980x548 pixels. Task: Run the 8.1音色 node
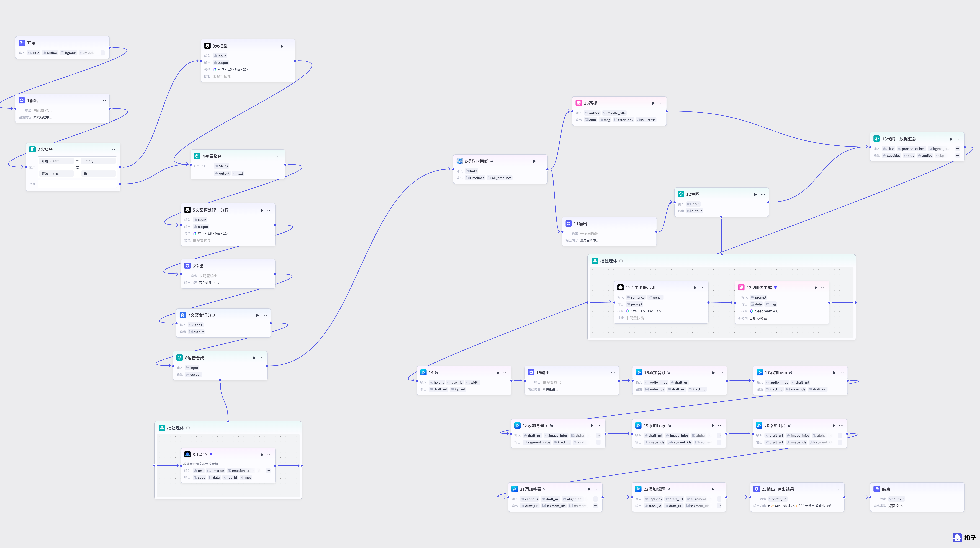[x=262, y=455]
